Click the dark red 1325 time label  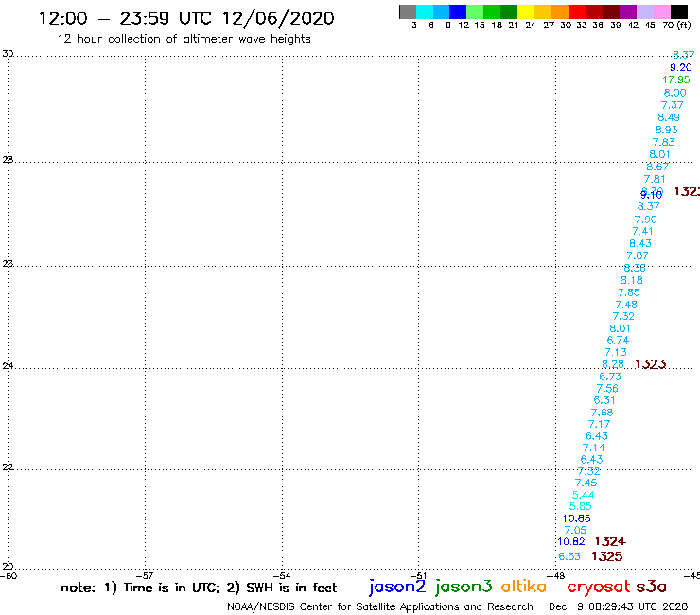tap(606, 556)
